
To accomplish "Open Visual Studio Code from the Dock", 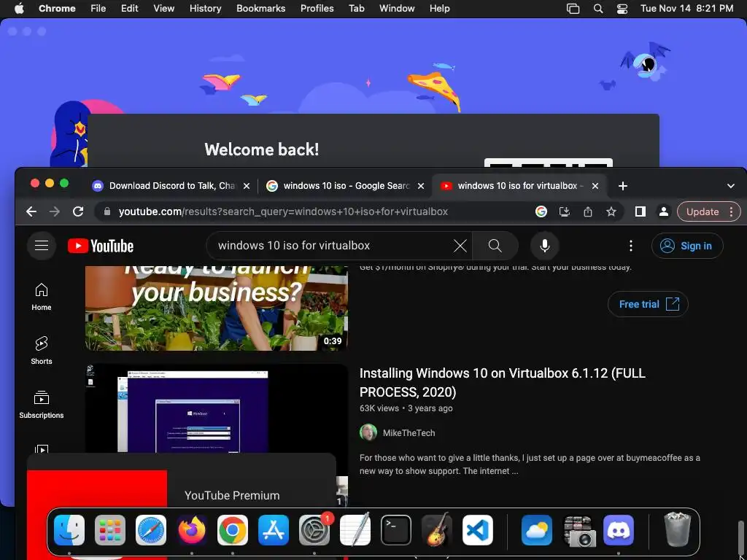I will point(477,529).
